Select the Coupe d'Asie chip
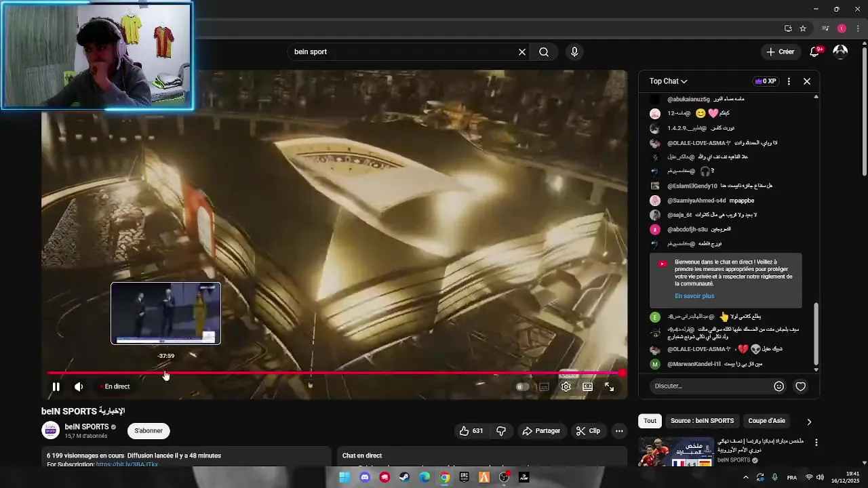 coord(766,421)
